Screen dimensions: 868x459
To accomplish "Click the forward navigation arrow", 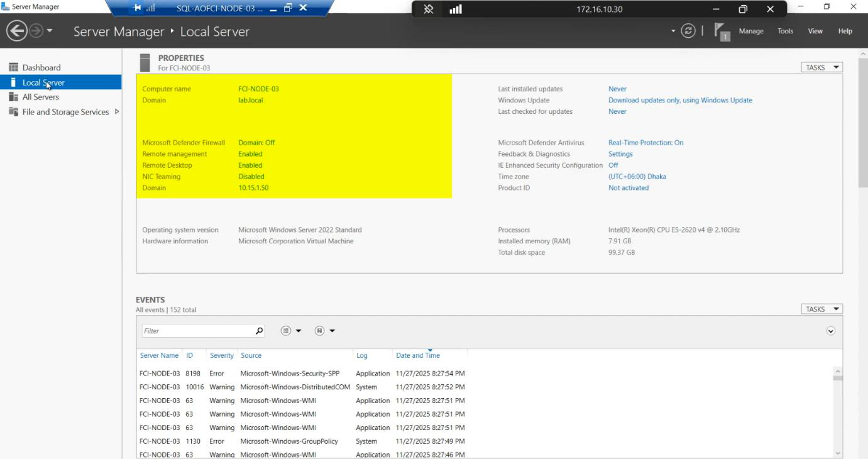I will (36, 31).
